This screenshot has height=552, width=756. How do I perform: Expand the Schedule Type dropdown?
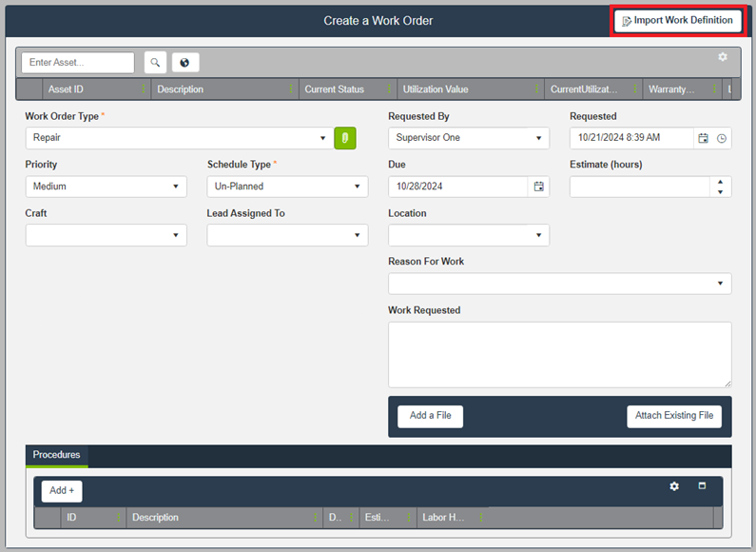click(358, 187)
